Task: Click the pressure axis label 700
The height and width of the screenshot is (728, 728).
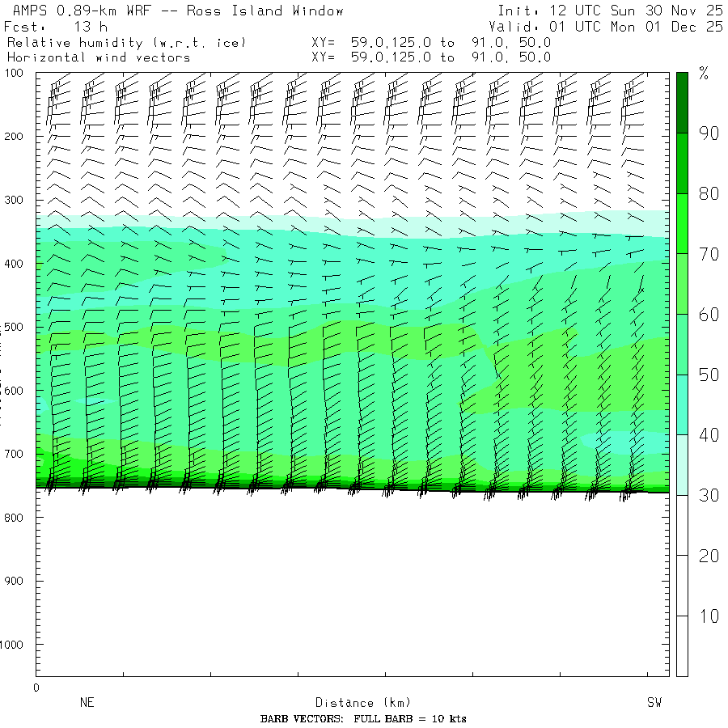Action: coord(14,454)
